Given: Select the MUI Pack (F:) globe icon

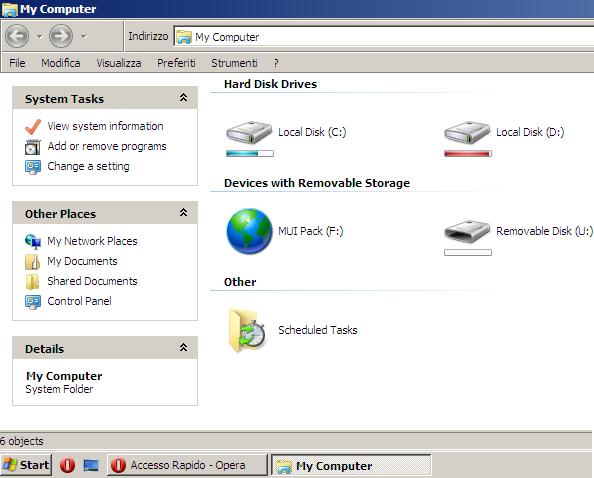Looking at the screenshot, I should [x=249, y=231].
